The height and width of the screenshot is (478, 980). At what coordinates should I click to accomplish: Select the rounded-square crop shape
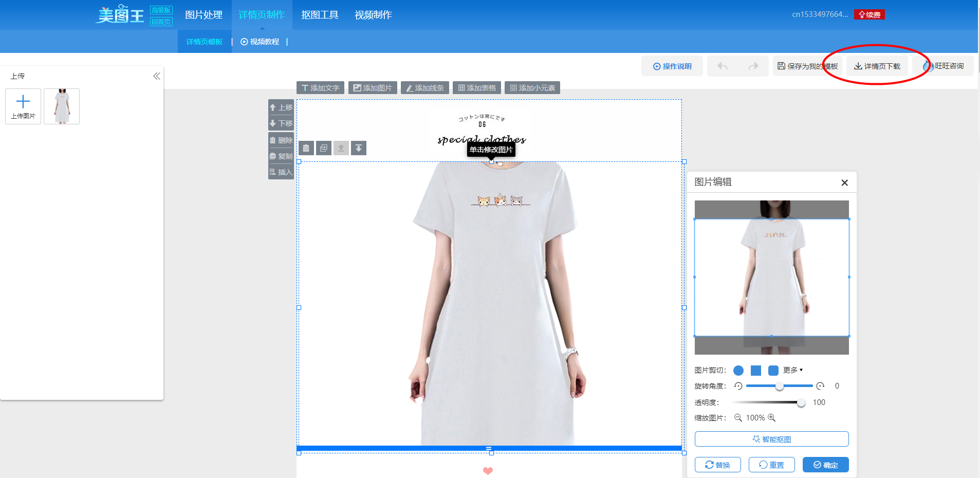pos(773,371)
